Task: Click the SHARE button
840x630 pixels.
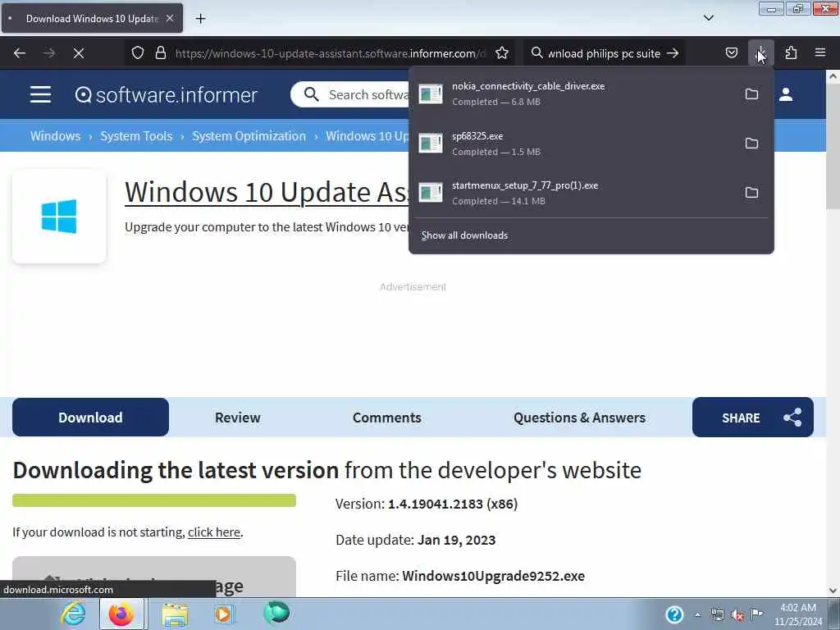Action: pyautogui.click(x=753, y=418)
